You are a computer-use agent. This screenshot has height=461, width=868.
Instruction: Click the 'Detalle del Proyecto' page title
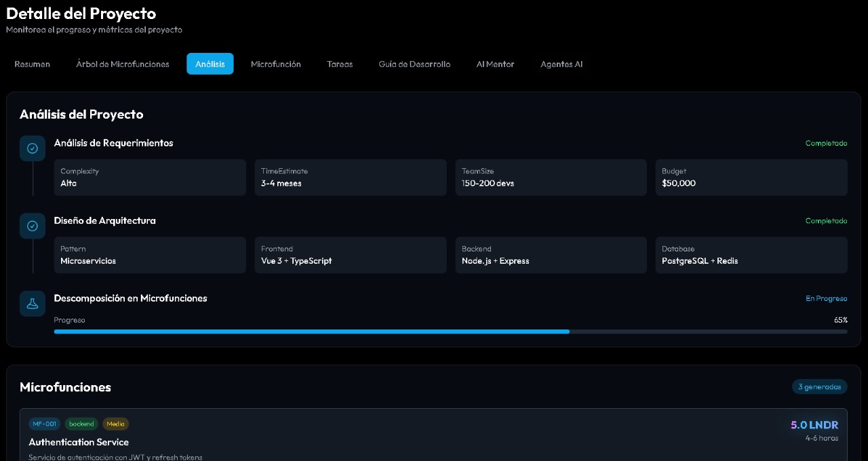click(x=81, y=13)
